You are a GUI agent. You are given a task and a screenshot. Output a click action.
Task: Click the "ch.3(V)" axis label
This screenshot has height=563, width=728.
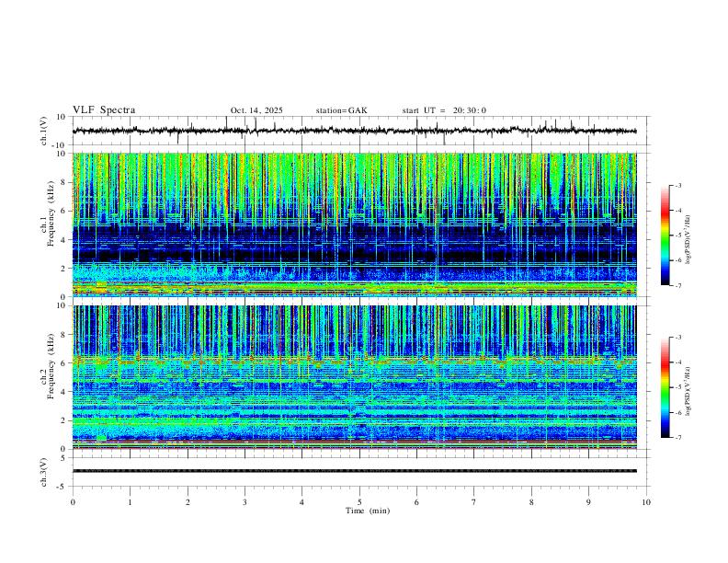[44, 472]
